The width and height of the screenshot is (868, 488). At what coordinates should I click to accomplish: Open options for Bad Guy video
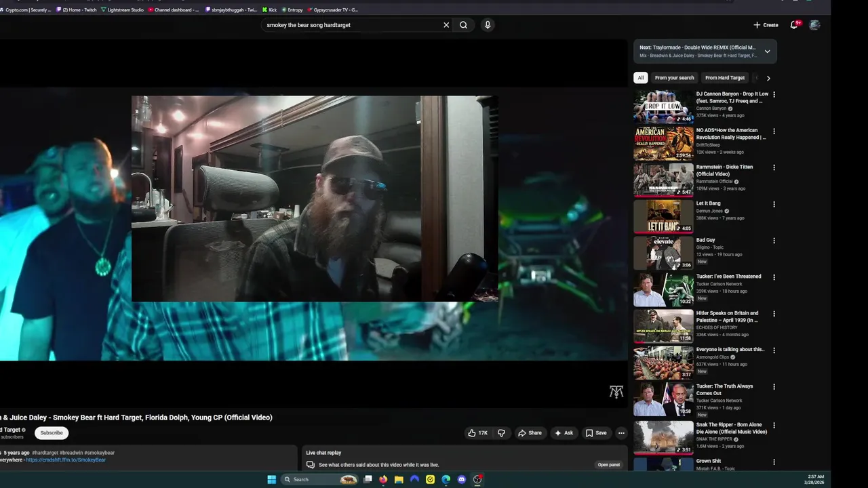[774, 241]
